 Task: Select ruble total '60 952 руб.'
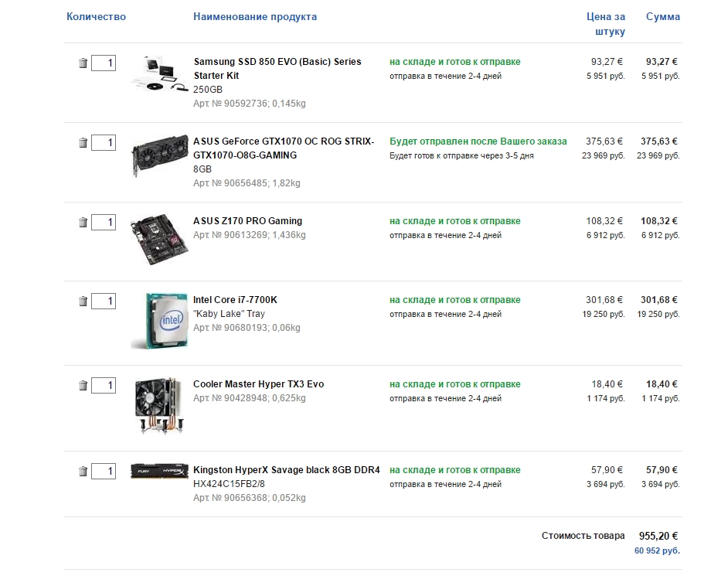(657, 551)
